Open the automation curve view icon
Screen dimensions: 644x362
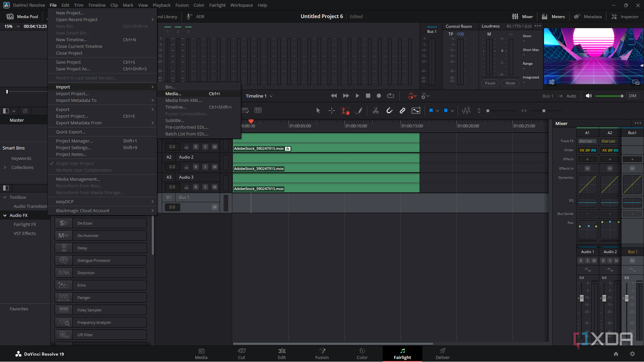(416, 111)
